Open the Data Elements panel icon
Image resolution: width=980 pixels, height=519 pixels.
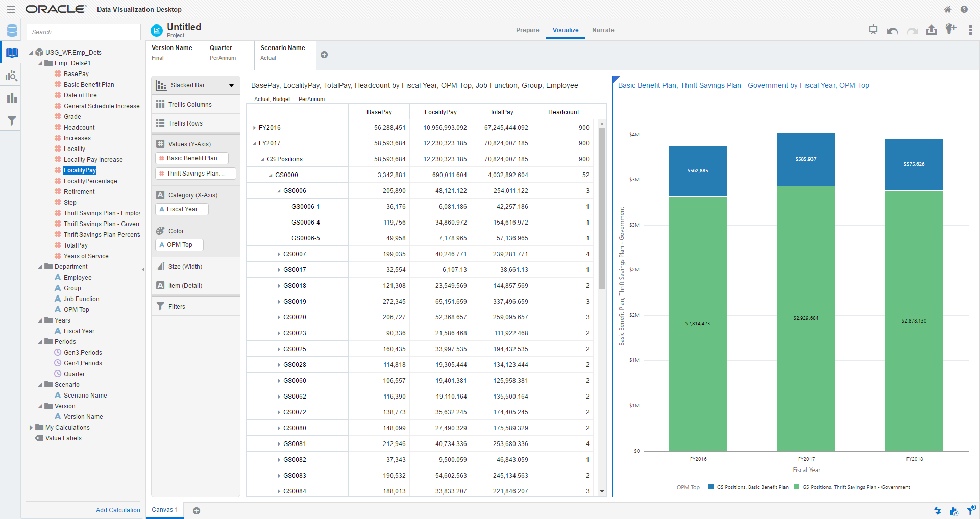[x=11, y=53]
